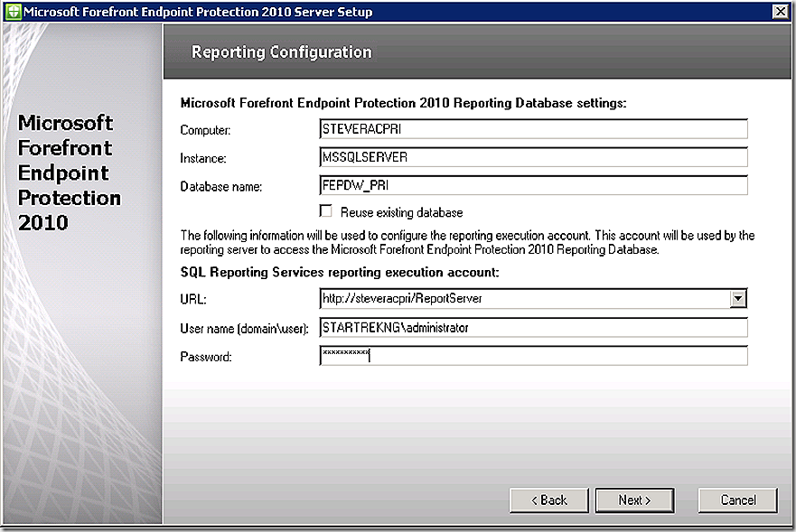Click the 'Reuse existing database' label
796x532 pixels.
[x=401, y=212]
